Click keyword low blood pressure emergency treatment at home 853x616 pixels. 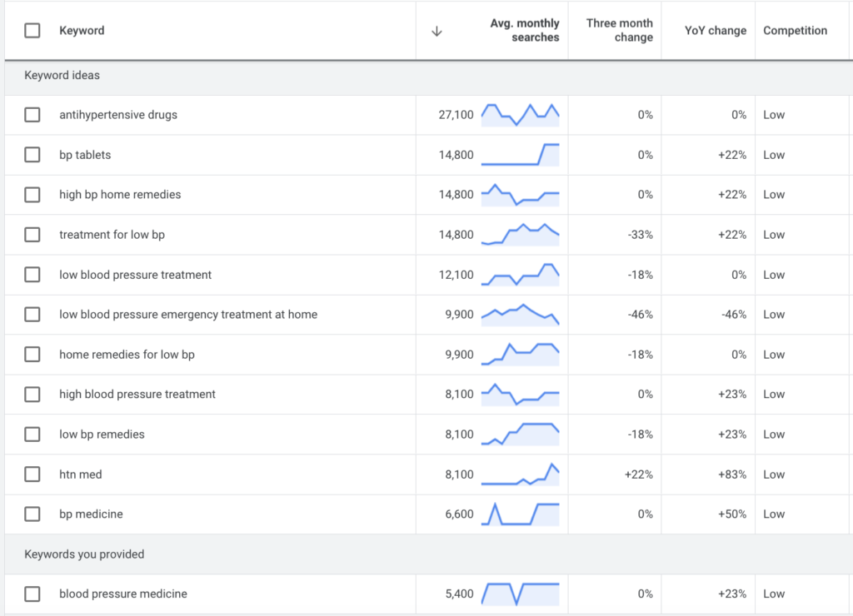coord(188,315)
